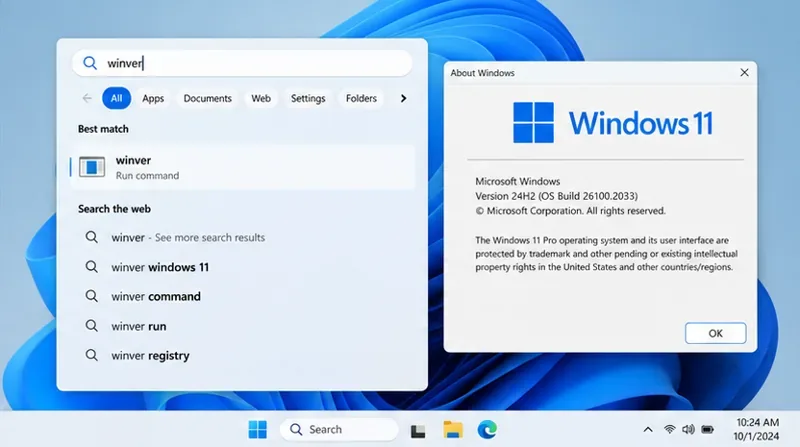Image resolution: width=800 pixels, height=447 pixels.
Task: Open File Explorer from the taskbar
Action: (453, 430)
